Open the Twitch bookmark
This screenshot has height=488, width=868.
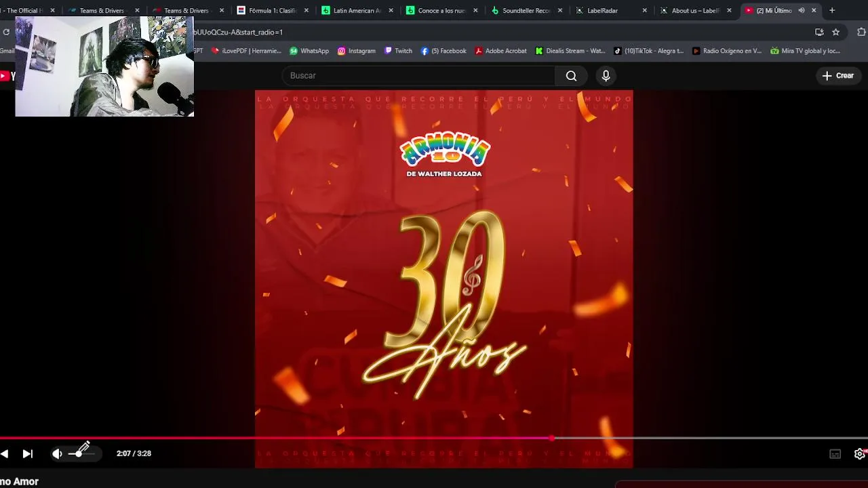pyautogui.click(x=398, y=51)
